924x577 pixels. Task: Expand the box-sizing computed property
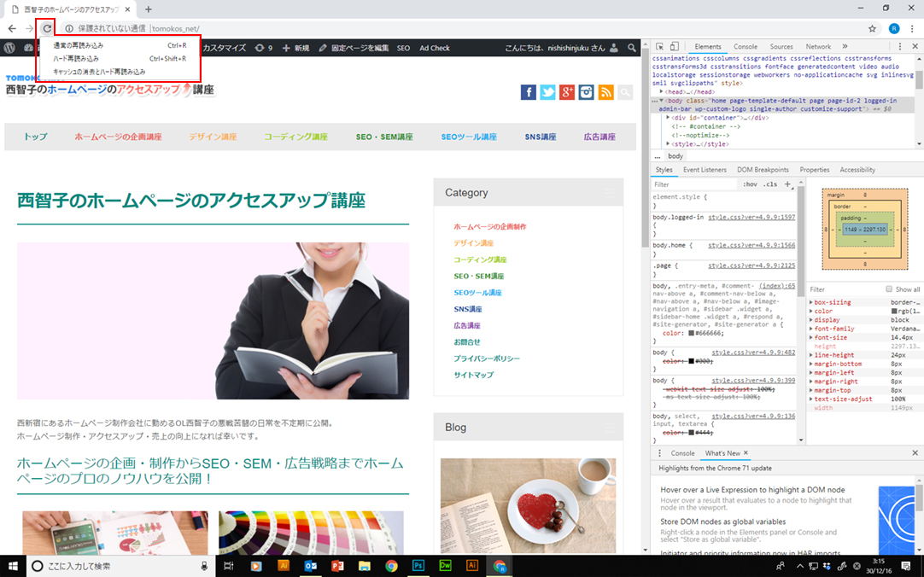click(812, 302)
